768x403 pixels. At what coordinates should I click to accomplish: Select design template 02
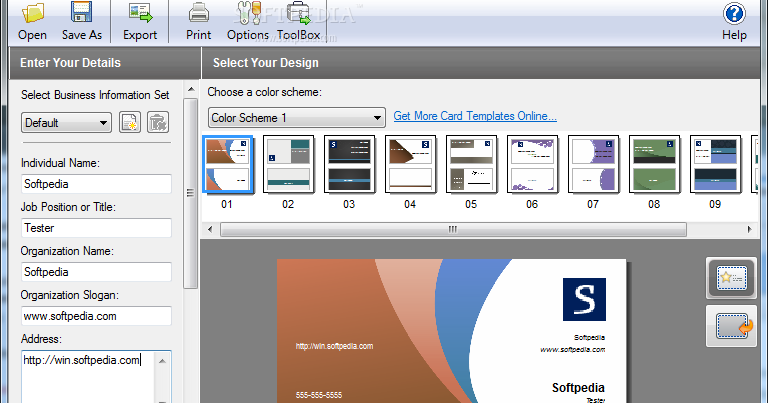click(288, 164)
